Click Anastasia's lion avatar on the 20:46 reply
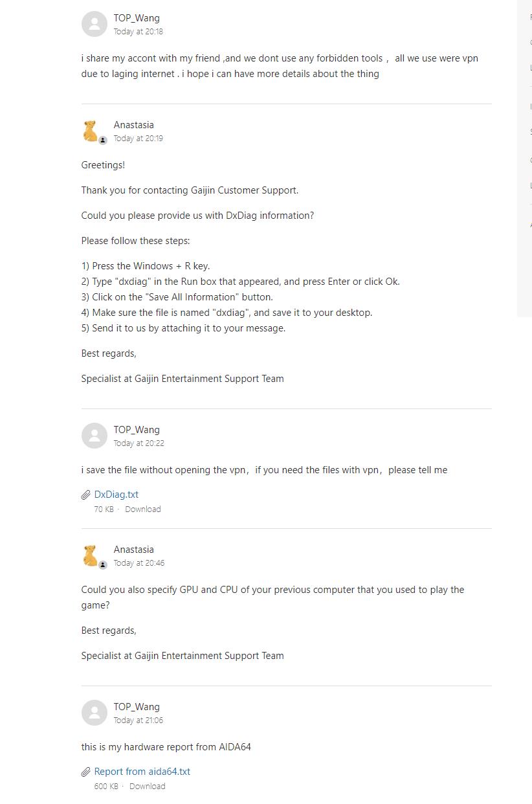Viewport: 532px width, 804px height. coord(91,555)
